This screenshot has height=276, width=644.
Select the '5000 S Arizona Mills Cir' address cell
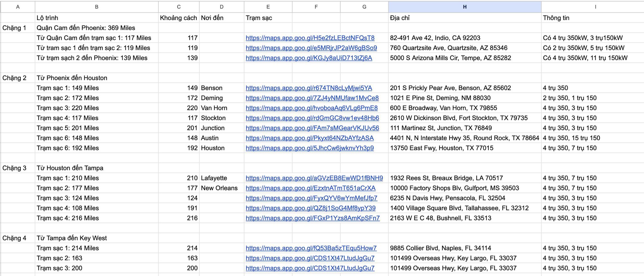pyautogui.click(x=465, y=58)
